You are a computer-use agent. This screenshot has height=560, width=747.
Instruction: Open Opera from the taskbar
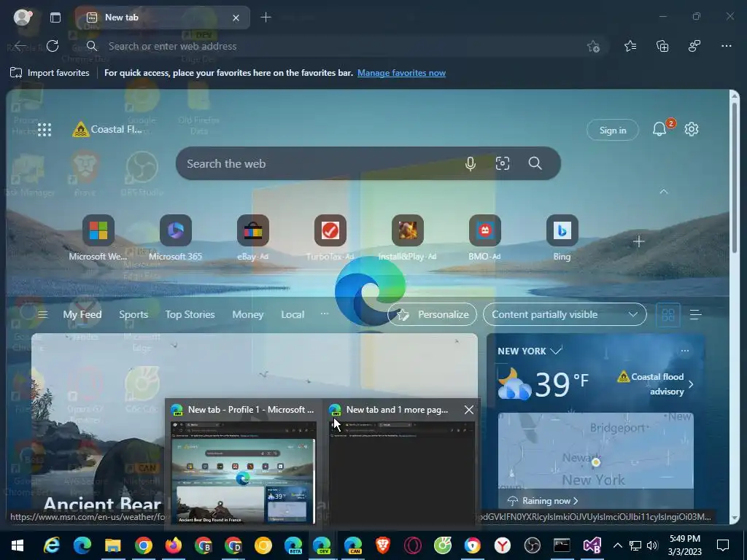point(413,545)
